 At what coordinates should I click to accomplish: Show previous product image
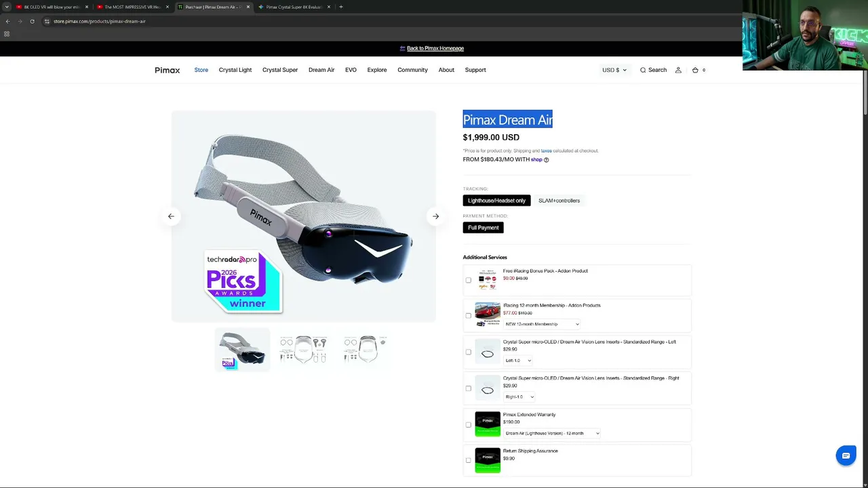(x=171, y=216)
